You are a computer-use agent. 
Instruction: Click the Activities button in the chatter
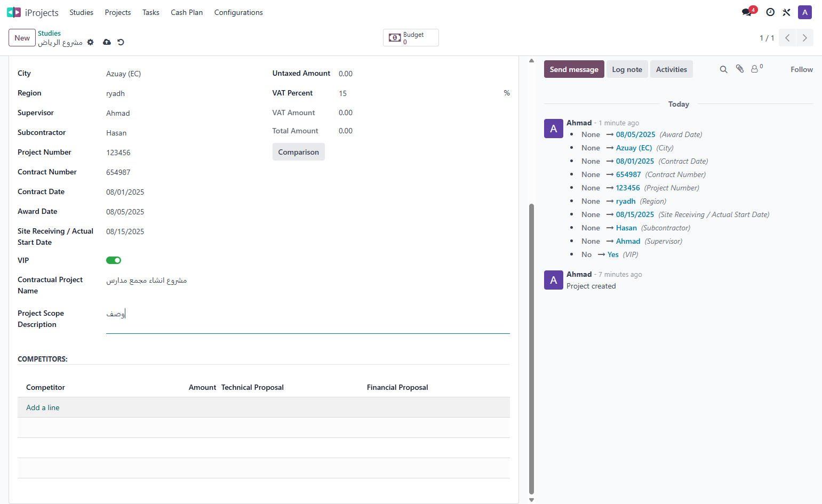pyautogui.click(x=672, y=69)
